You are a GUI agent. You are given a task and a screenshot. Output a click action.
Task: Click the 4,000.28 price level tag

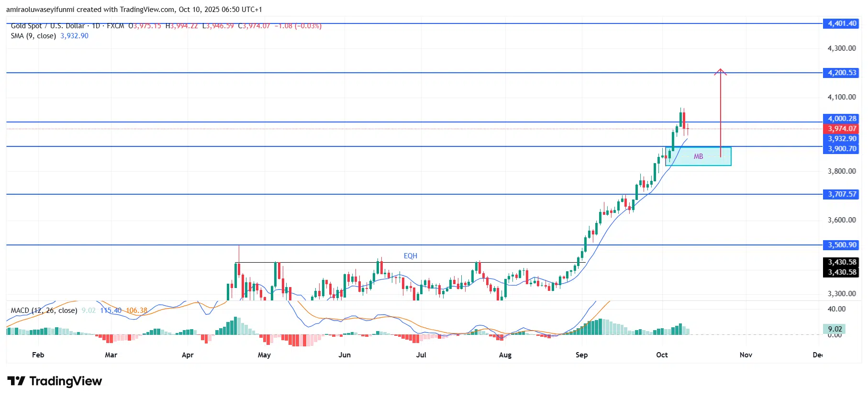[x=842, y=119]
